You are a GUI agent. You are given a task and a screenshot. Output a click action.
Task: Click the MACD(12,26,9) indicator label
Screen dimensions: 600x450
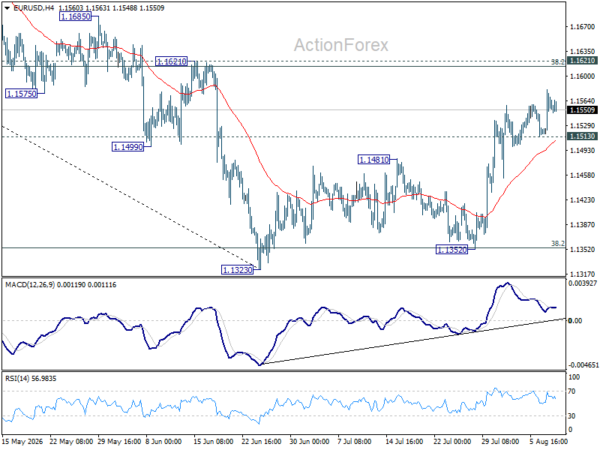click(x=30, y=285)
